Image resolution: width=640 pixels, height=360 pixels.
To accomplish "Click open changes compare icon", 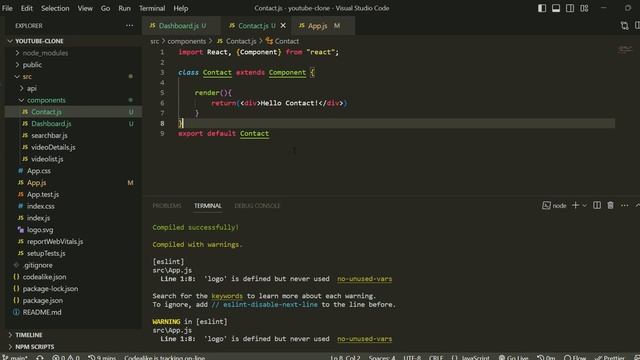I will tap(624, 26).
